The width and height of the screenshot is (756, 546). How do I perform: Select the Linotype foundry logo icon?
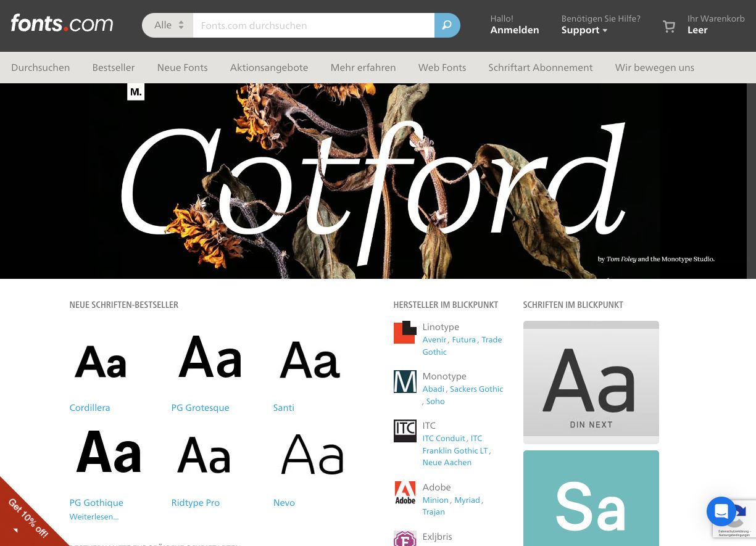click(x=405, y=333)
